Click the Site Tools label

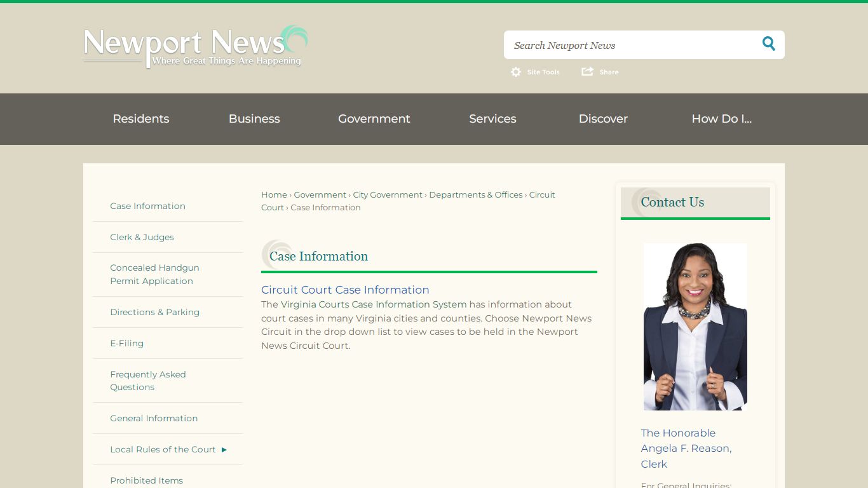point(543,72)
